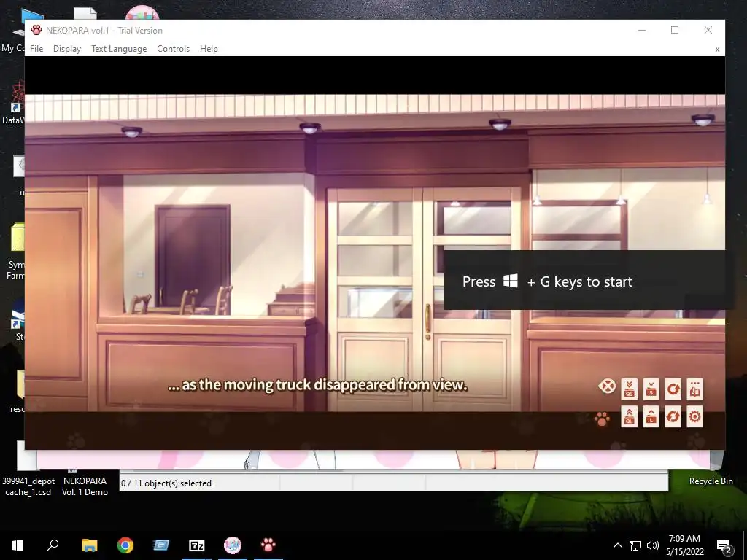Switch to 7-Zip in taskbar

197,545
